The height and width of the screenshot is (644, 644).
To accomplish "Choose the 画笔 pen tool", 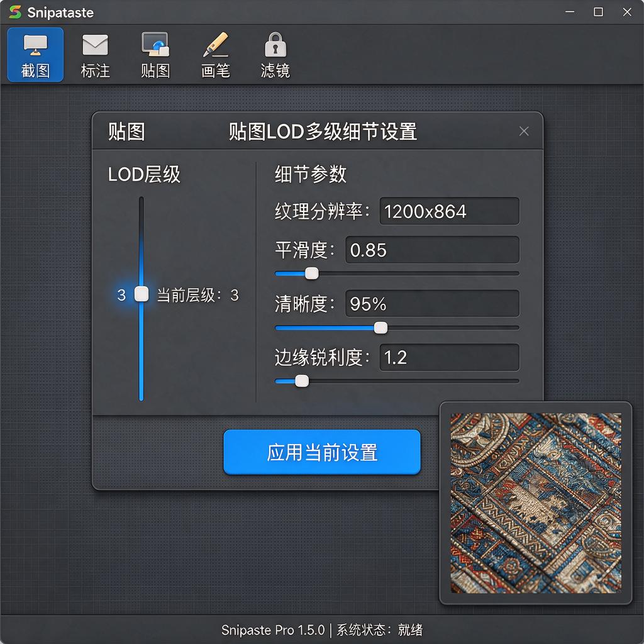I will (x=216, y=55).
